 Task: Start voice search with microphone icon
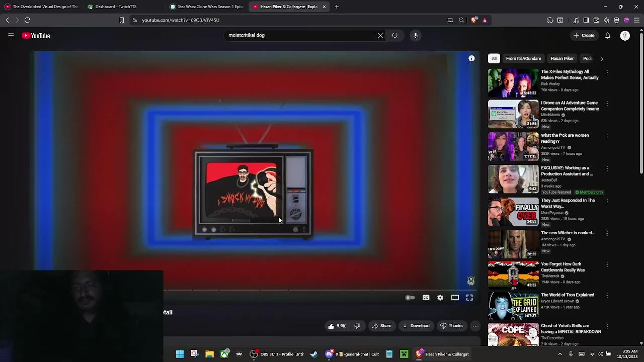coord(415,35)
